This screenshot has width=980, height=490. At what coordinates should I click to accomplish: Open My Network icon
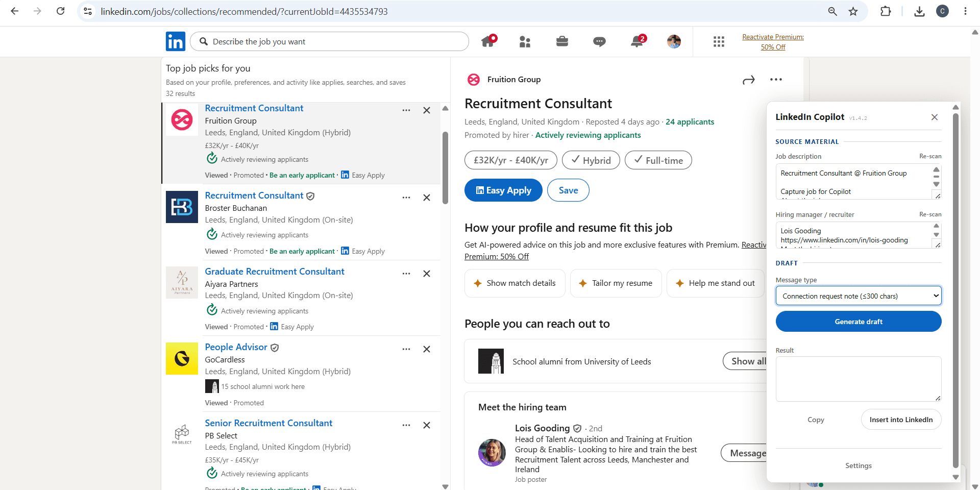[x=525, y=42]
